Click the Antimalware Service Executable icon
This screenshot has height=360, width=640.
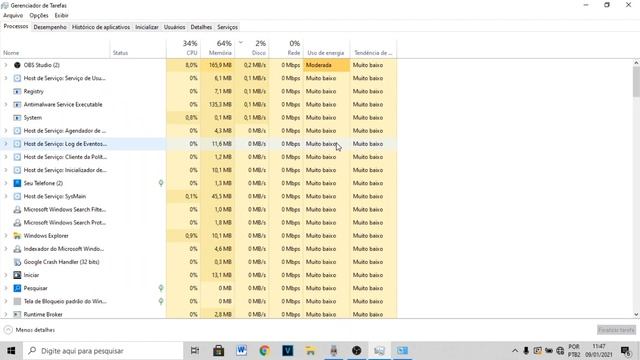pos(17,104)
